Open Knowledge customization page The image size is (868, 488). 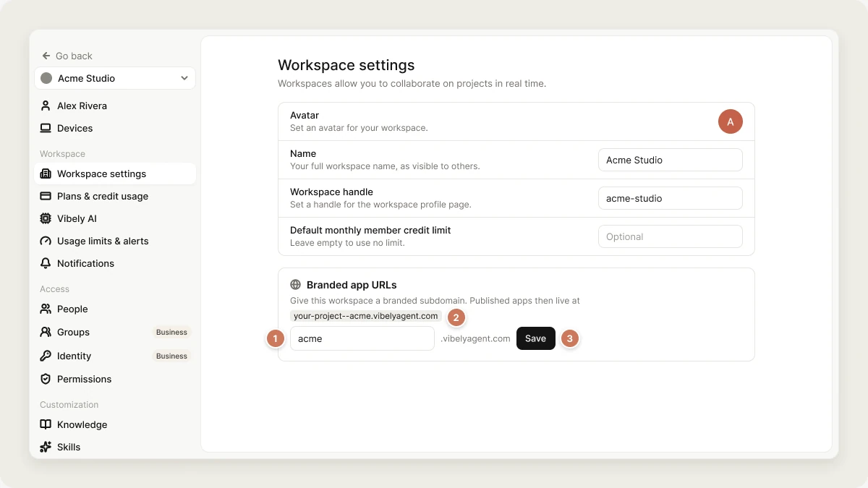click(115, 424)
